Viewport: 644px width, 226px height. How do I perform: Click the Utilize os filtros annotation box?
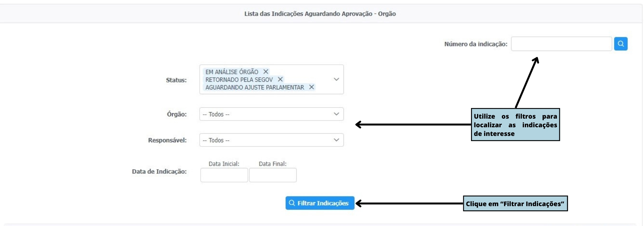(x=515, y=125)
